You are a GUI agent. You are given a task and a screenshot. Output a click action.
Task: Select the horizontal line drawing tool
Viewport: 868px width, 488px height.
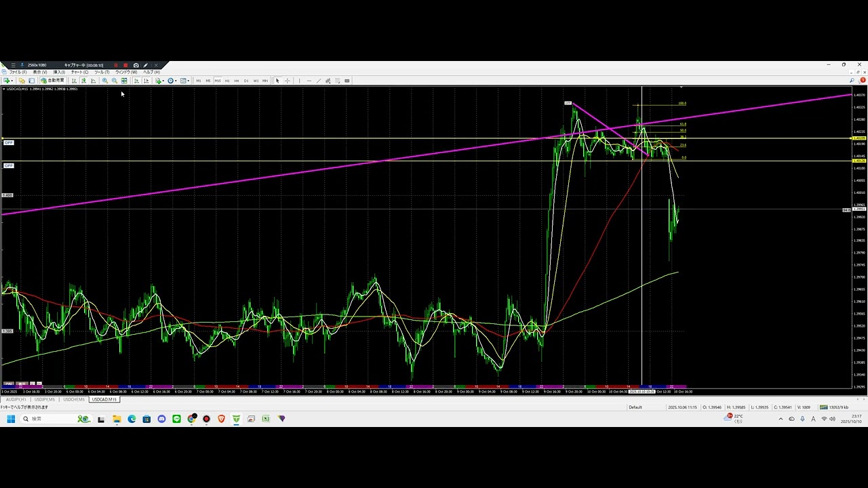[309, 81]
